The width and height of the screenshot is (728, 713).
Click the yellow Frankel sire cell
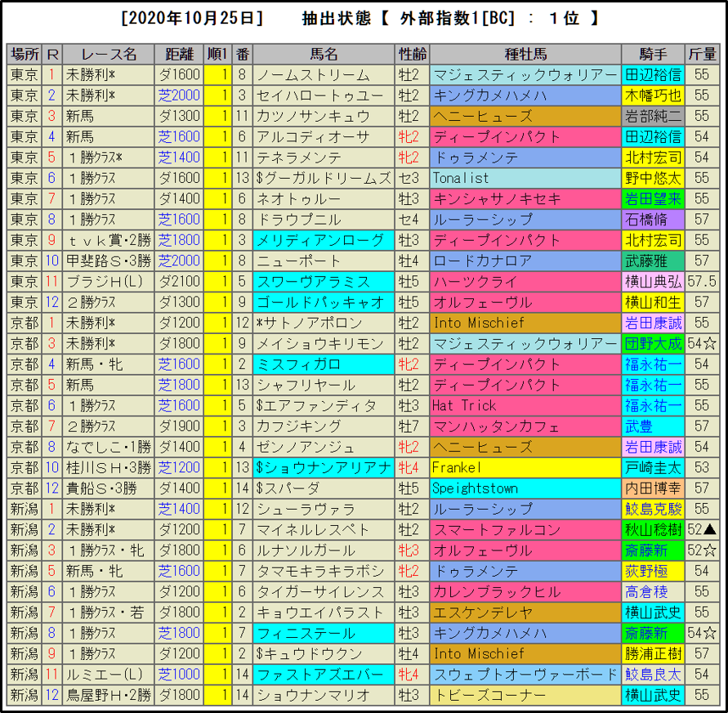(525, 467)
